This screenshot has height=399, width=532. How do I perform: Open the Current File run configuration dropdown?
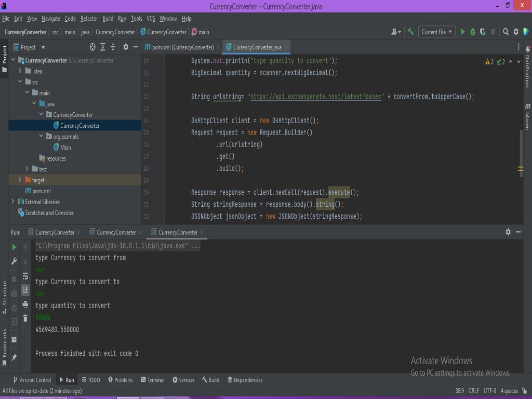436,32
